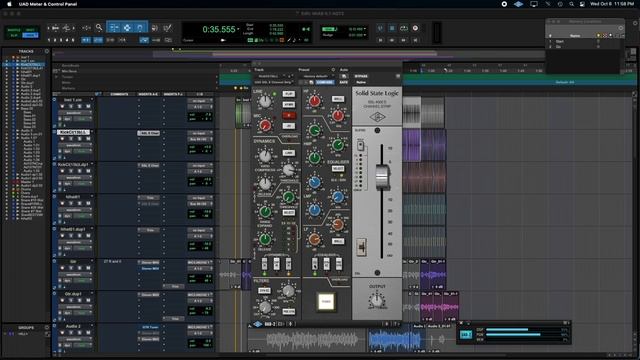640x360 pixels.
Task: Click the pink guitar clip on the Gtr.dup1 track
Action: click(439, 307)
